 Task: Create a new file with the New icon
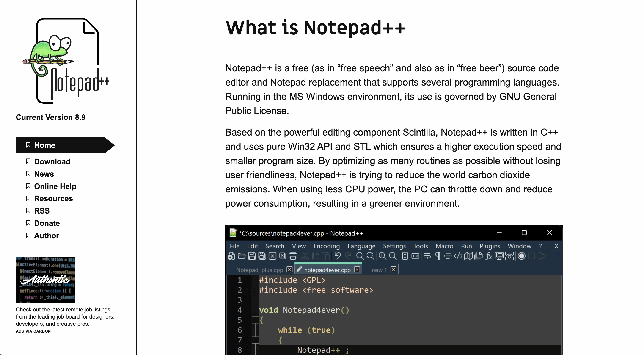(231, 256)
